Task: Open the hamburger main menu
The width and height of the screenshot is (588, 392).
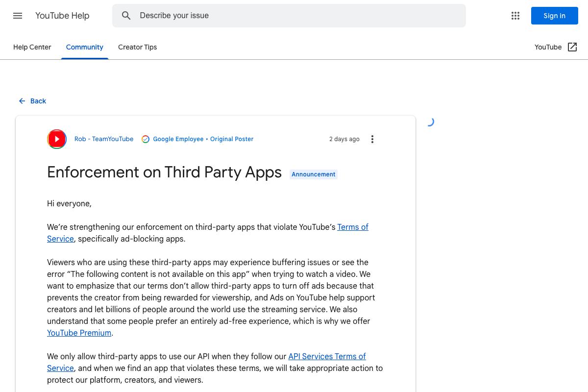Action: coord(18,16)
